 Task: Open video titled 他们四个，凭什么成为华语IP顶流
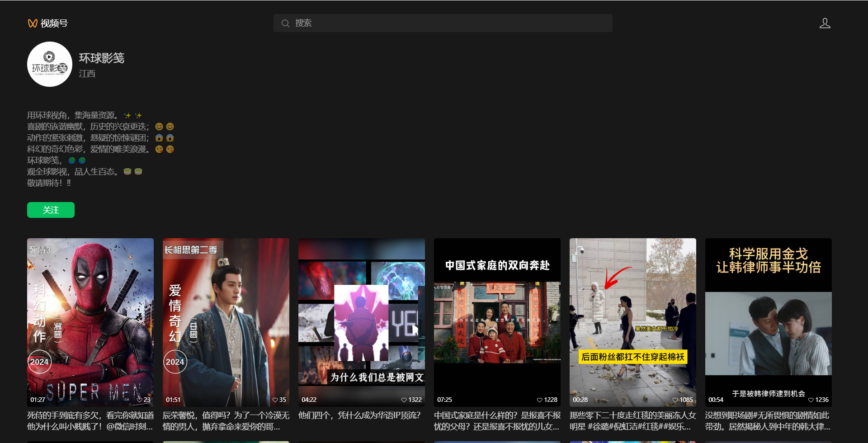click(359, 415)
